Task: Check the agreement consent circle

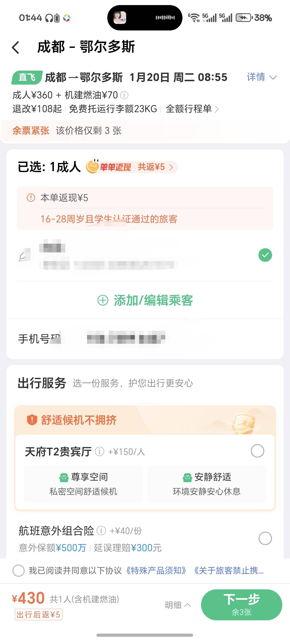Action: (19, 571)
